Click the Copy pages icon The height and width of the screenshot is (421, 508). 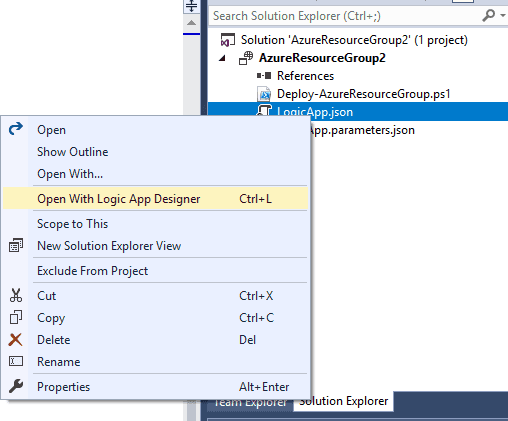[16, 317]
